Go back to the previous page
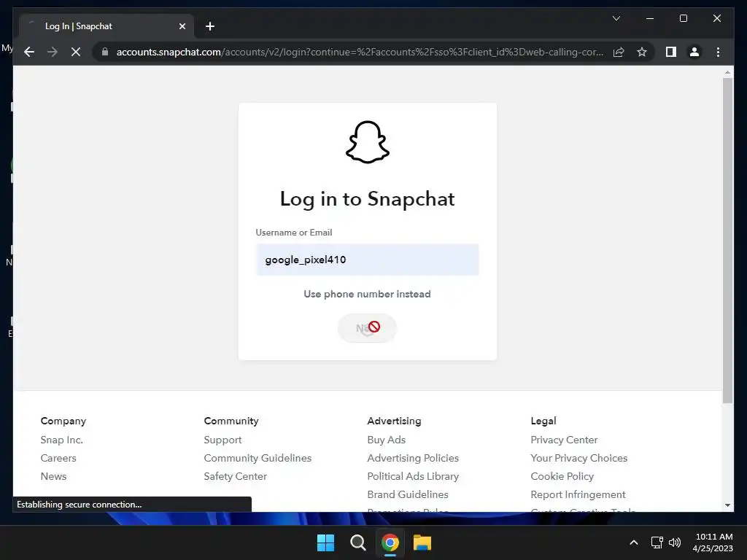This screenshot has width=747, height=560. [29, 52]
